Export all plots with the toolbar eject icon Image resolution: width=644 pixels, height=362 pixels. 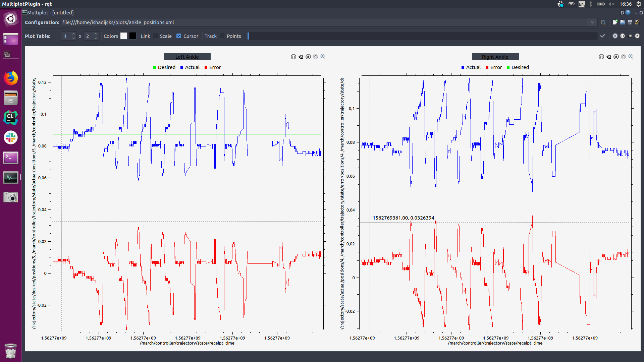pos(637,36)
